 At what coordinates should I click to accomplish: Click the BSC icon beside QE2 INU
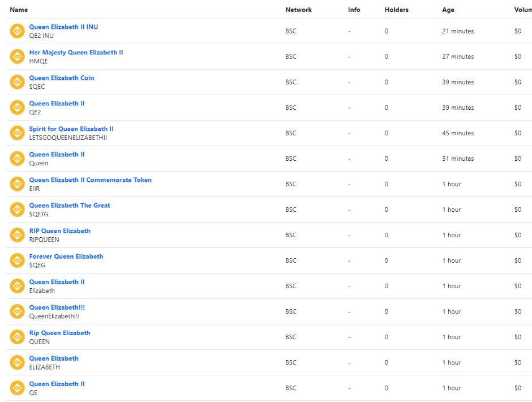(18, 31)
